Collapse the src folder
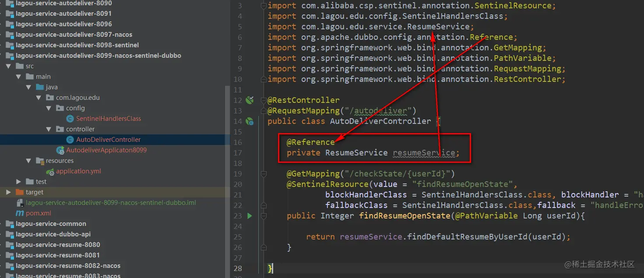 tap(8, 66)
